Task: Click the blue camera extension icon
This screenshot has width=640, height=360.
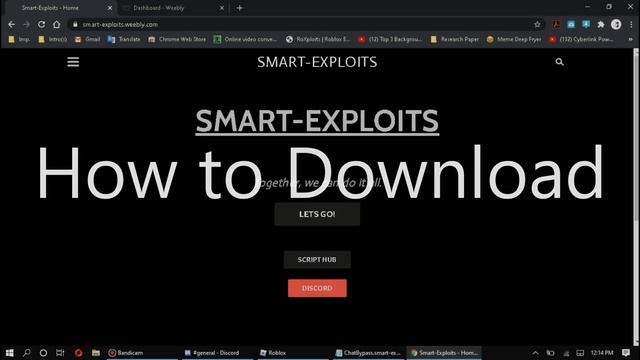Action: [x=571, y=24]
